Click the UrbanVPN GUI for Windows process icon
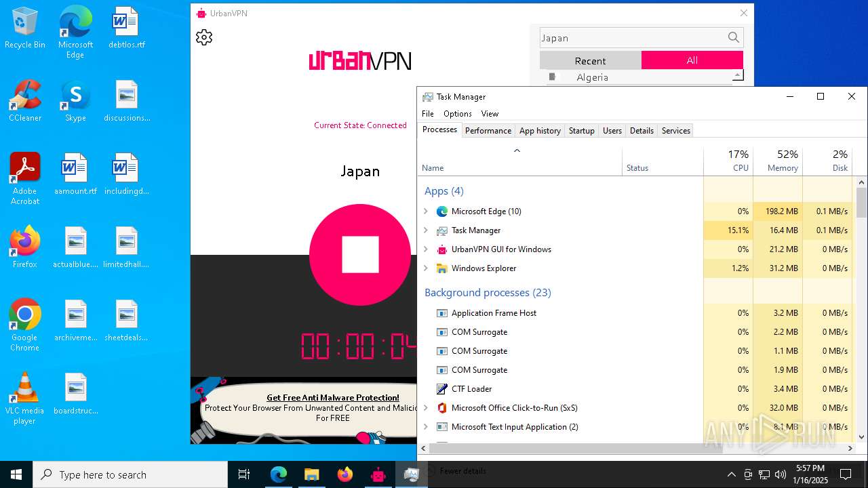 pos(442,249)
